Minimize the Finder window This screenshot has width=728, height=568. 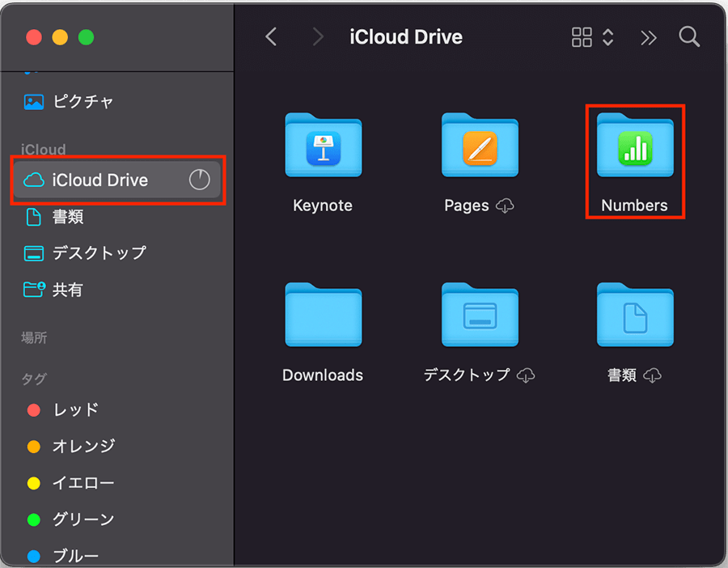tap(60, 37)
